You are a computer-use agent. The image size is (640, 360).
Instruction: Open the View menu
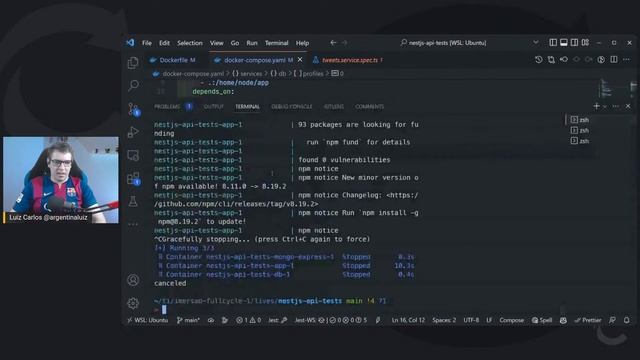(x=216, y=43)
